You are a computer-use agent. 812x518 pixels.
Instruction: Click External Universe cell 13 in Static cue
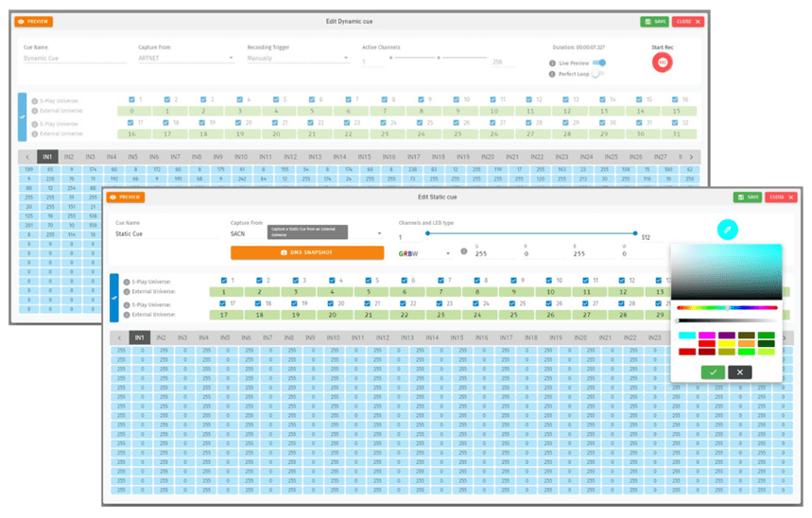(x=659, y=292)
